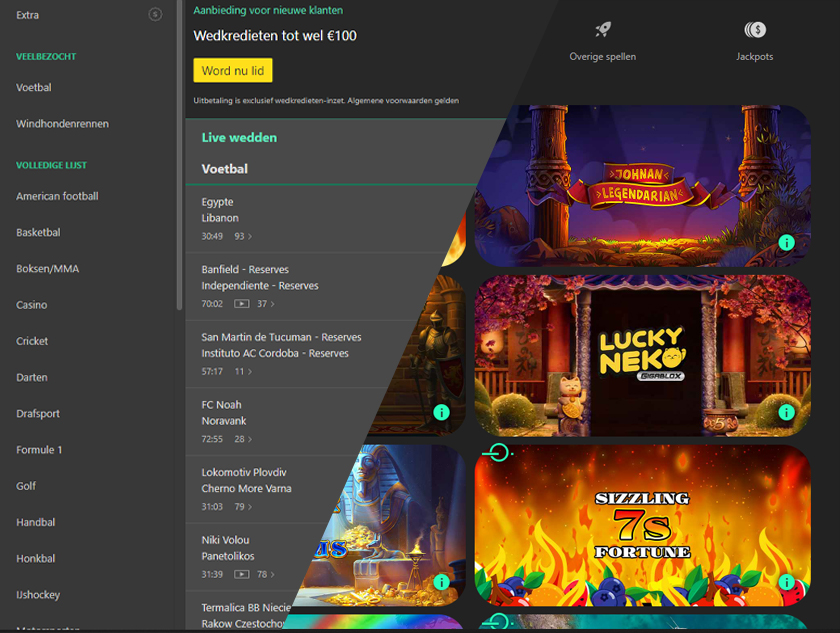Open Jackpots via the coins icon
This screenshot has width=840, height=633.
(x=754, y=30)
